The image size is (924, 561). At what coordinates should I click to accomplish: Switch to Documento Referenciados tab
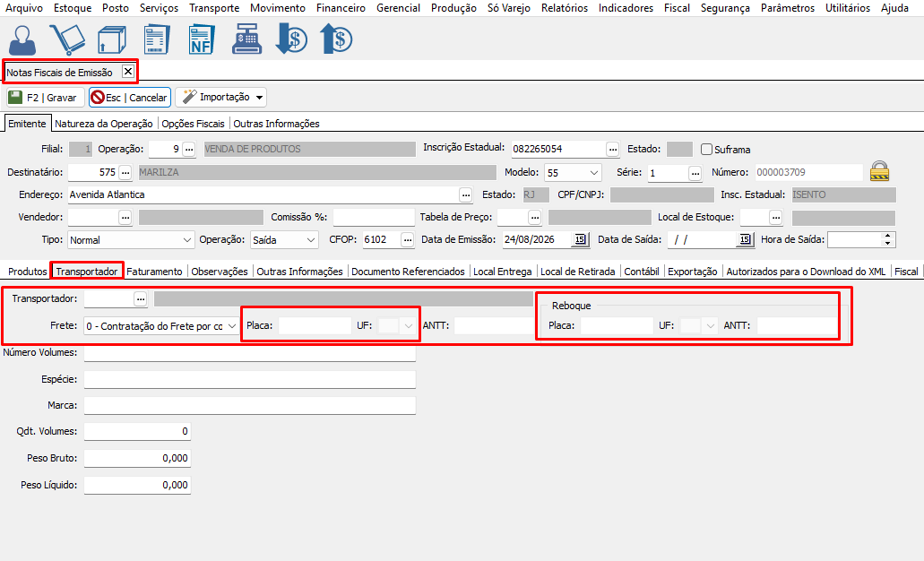pos(408,271)
